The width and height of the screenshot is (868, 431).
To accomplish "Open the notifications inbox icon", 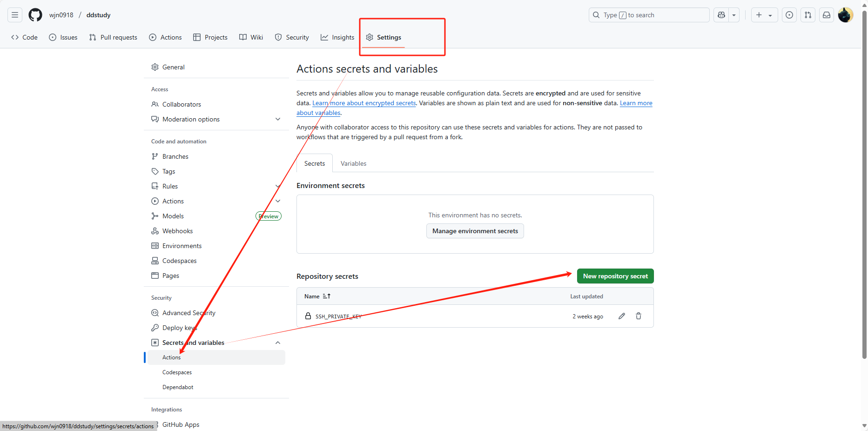I will [x=827, y=15].
